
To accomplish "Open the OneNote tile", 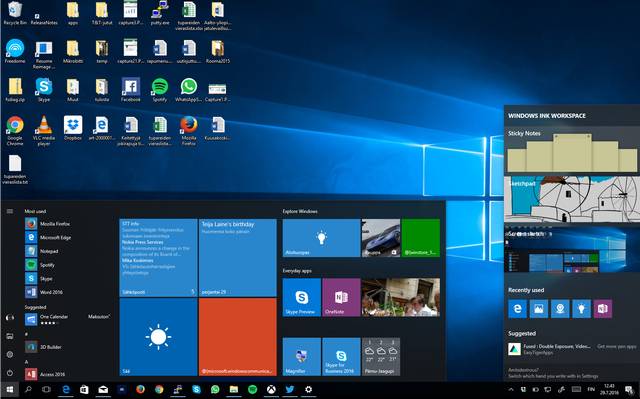I will (x=341, y=297).
